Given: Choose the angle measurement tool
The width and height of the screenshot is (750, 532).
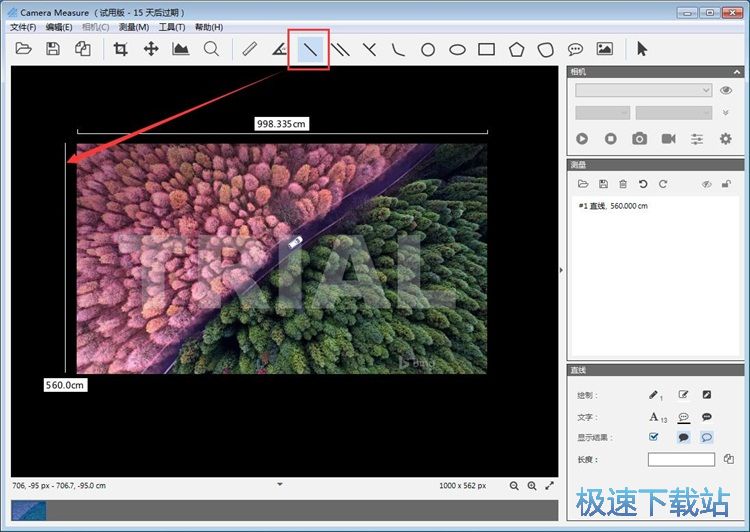Looking at the screenshot, I should pos(280,49).
